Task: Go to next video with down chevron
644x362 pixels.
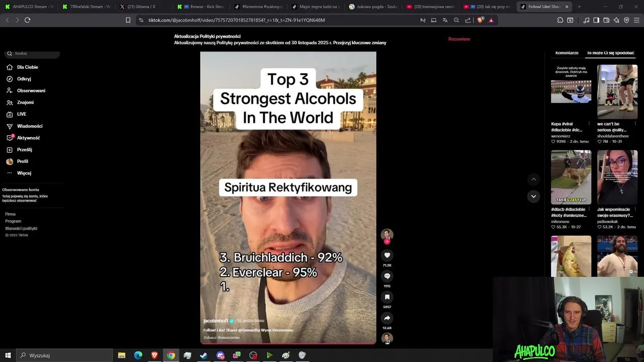Action: click(x=534, y=196)
